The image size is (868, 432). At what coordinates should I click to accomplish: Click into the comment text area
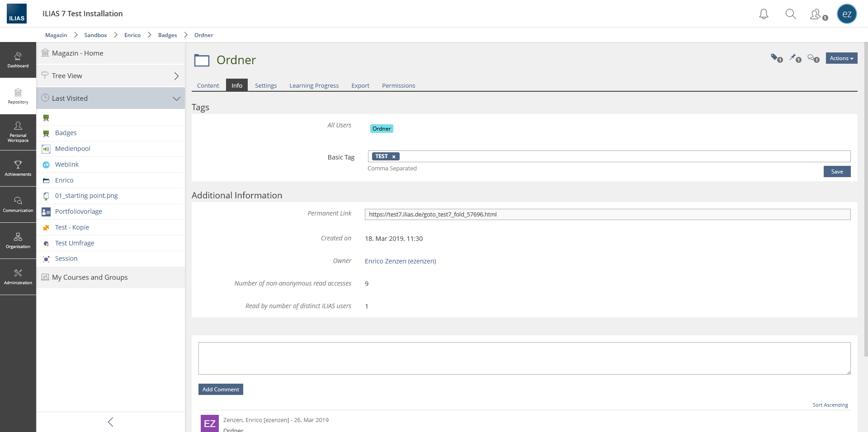pos(524,358)
